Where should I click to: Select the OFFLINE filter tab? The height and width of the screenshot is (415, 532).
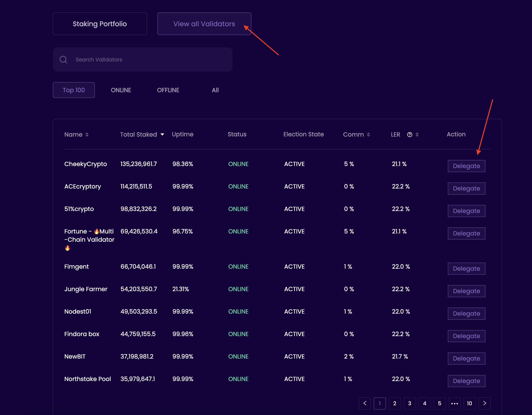[x=168, y=90]
